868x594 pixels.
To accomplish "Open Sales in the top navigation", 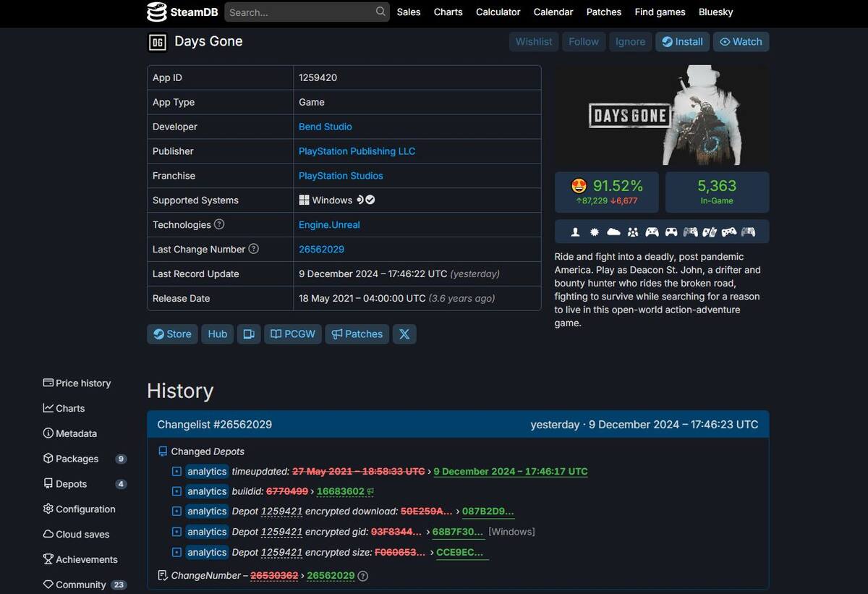I will click(409, 12).
